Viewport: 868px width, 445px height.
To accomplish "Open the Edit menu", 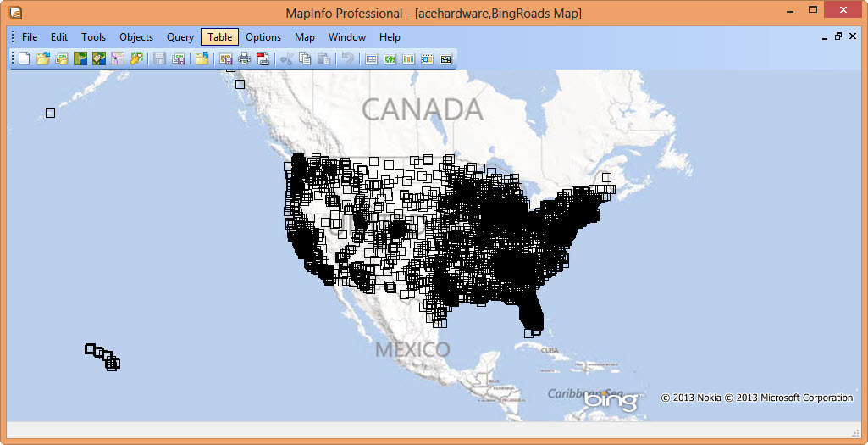I will pos(59,37).
